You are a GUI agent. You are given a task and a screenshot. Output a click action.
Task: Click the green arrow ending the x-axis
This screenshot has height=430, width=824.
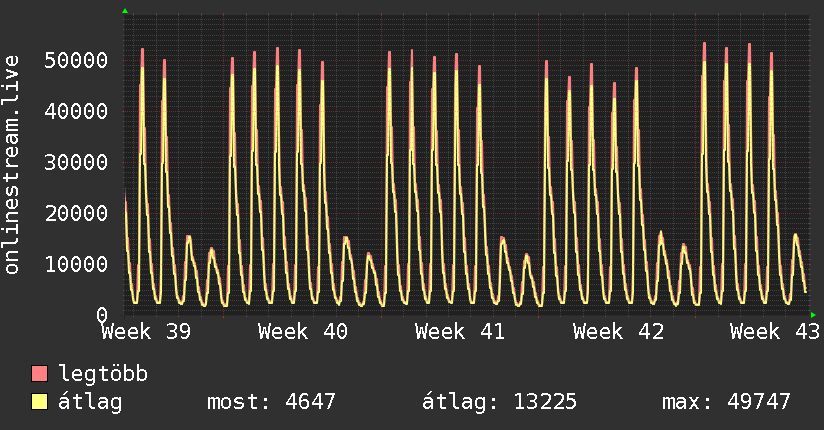[x=813, y=315]
